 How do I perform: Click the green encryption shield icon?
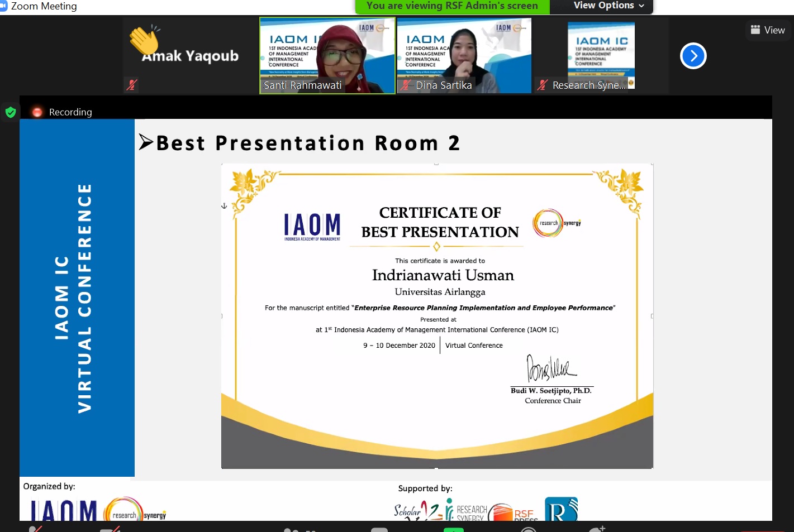coord(11,112)
